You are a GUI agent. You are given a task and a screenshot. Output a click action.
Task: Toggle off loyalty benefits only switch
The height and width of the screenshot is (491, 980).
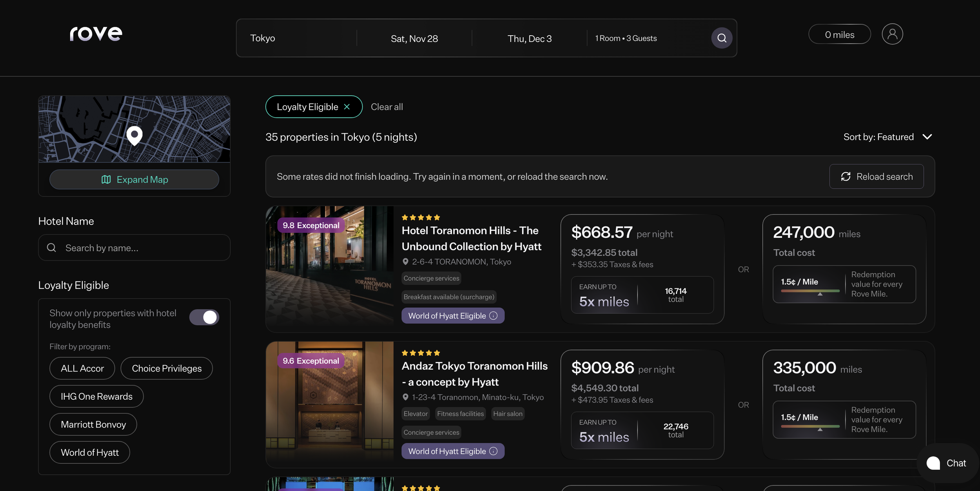(x=204, y=317)
